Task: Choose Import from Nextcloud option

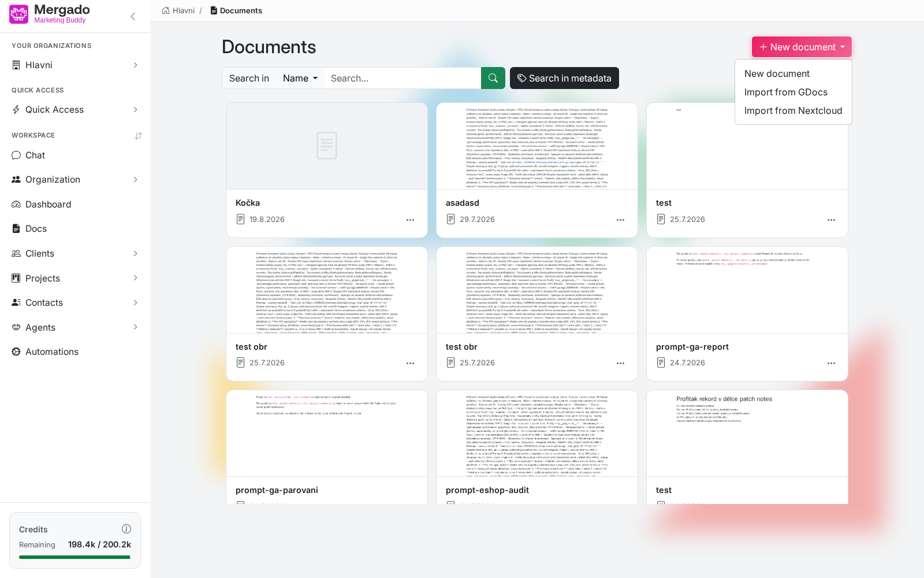Action: [x=793, y=111]
